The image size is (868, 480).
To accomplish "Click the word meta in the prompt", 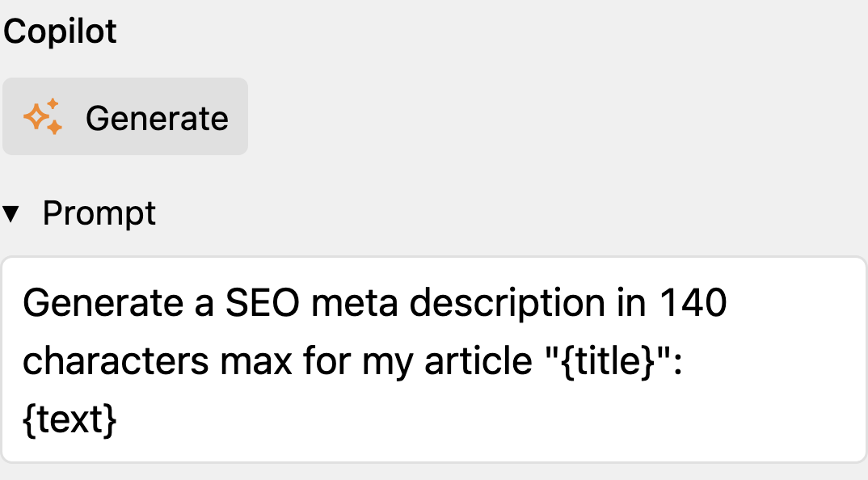I will click(x=354, y=304).
